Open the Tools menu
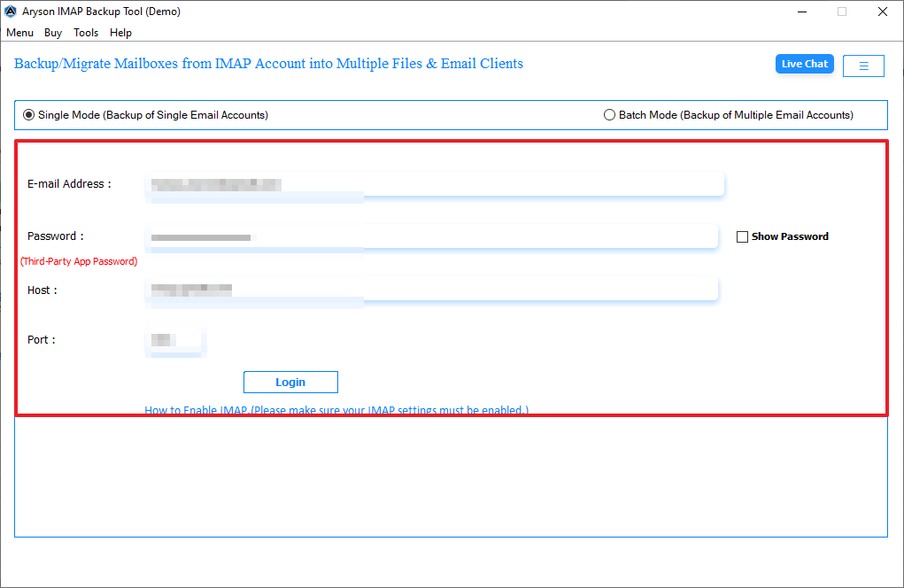Viewport: 904px width, 588px height. pyautogui.click(x=86, y=33)
